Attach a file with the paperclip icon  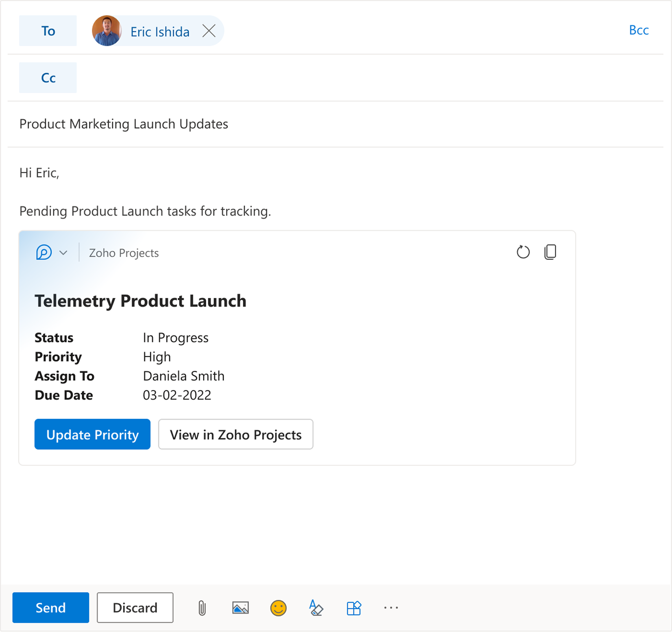point(202,608)
